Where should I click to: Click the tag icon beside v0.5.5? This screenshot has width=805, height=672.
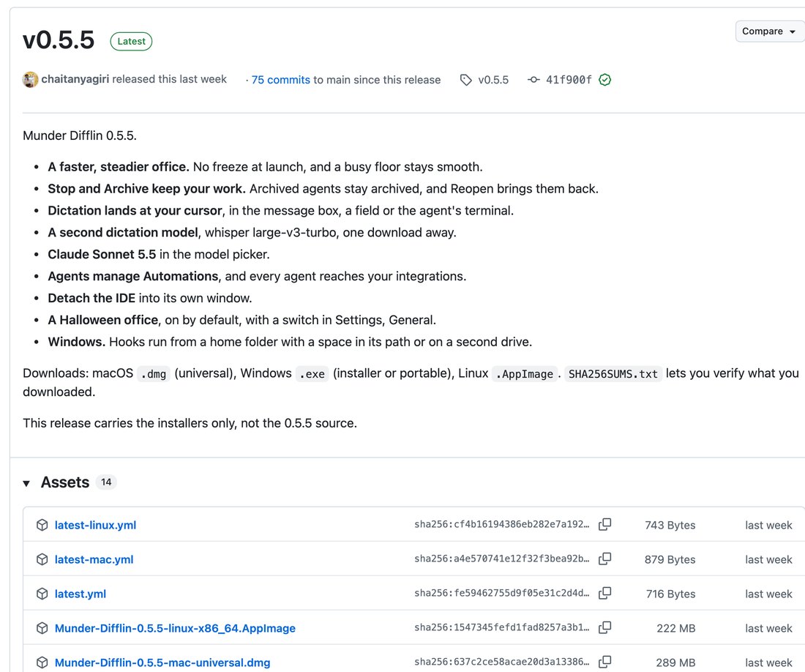pos(465,80)
